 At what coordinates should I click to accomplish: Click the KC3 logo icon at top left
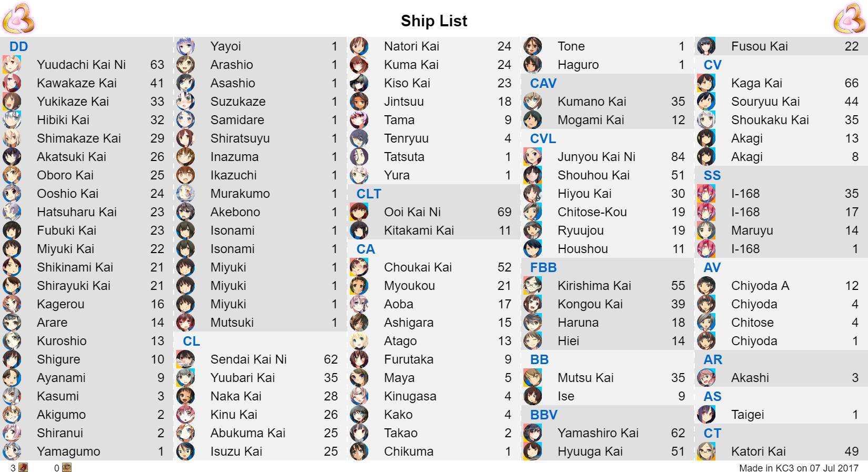[18, 18]
